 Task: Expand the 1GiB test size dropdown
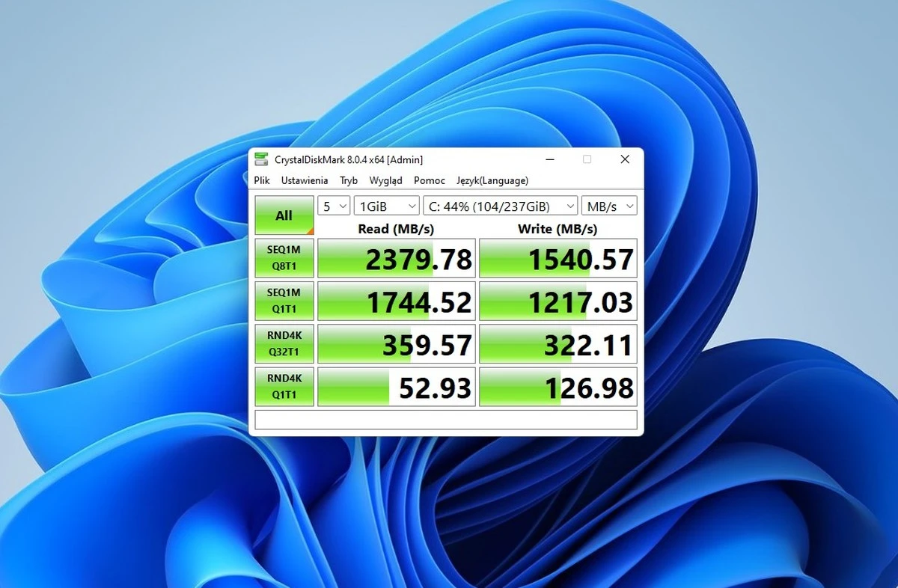[x=387, y=206]
